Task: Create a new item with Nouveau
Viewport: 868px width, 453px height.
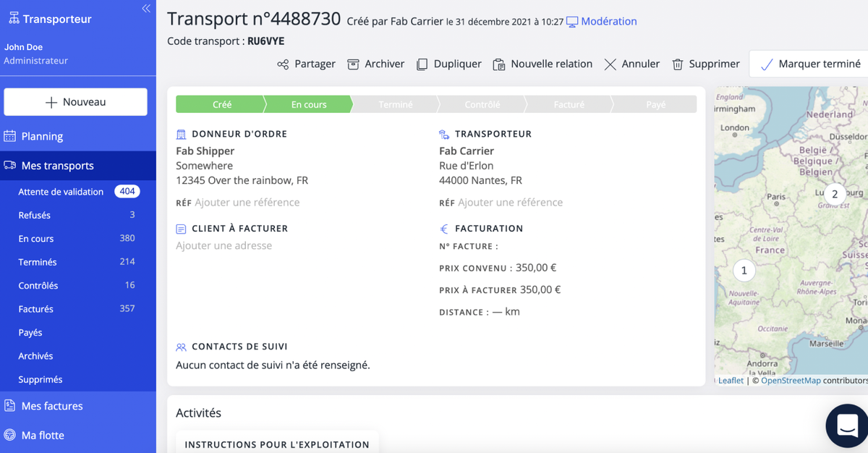Action: 75,102
